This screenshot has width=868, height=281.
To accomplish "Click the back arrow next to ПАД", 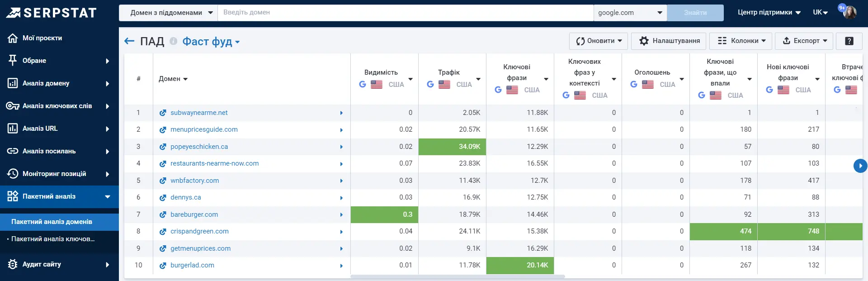I will (129, 41).
